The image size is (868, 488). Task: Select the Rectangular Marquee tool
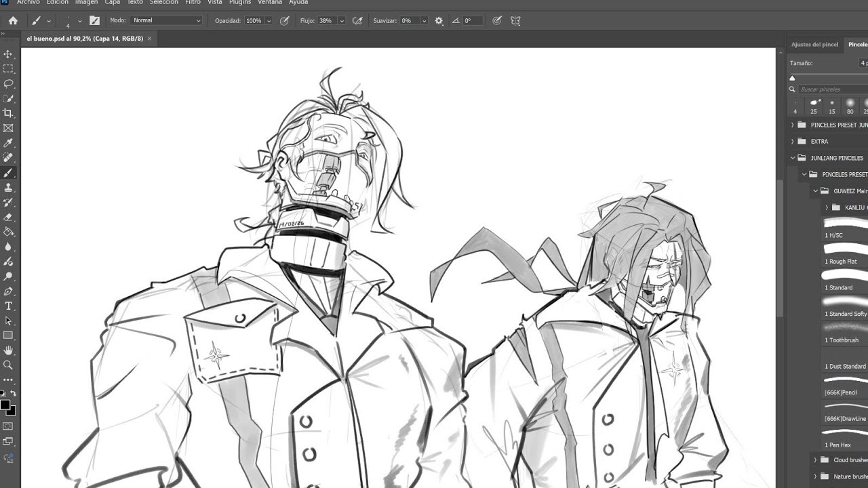(x=8, y=68)
